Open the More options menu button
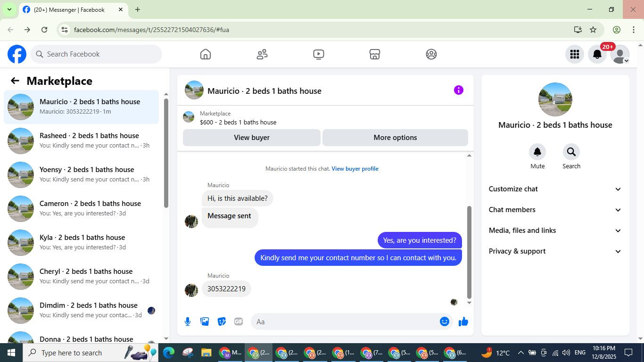 (x=395, y=138)
